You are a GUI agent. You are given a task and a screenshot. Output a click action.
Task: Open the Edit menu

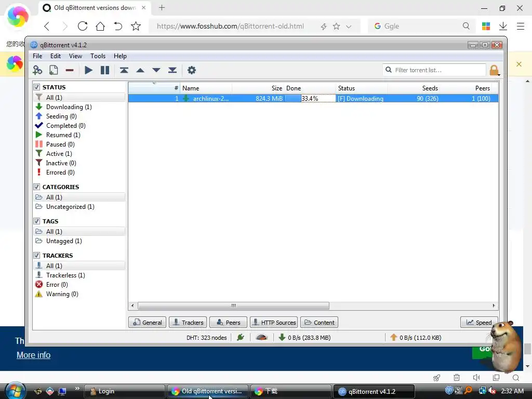pyautogui.click(x=55, y=56)
